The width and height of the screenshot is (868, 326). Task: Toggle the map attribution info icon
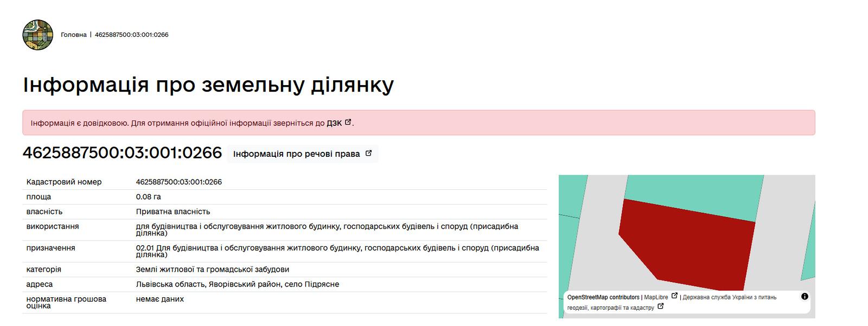[x=805, y=297]
